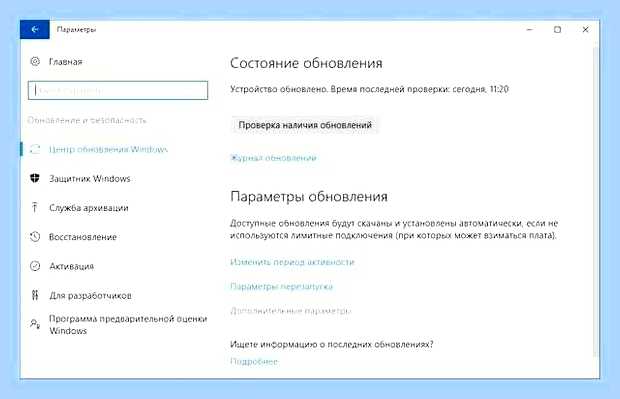Image resolution: width=620 pixels, height=399 pixels.
Task: Switch to Восстановление section
Action: pyautogui.click(x=83, y=237)
